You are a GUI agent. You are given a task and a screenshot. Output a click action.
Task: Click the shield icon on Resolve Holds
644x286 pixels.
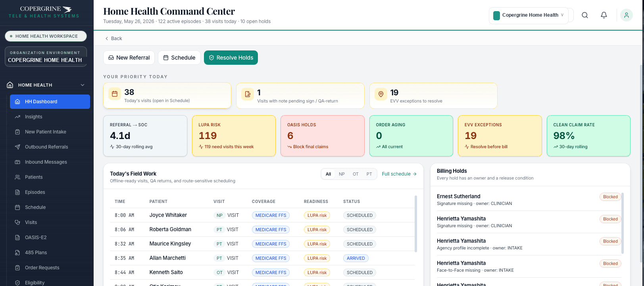[x=211, y=58]
